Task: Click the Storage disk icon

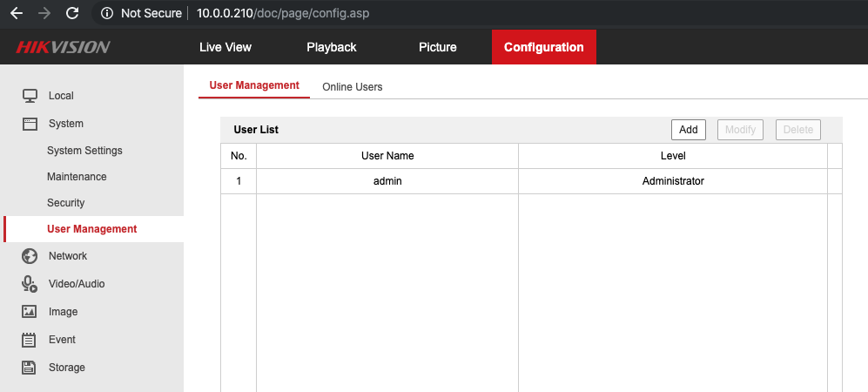Action: pyautogui.click(x=30, y=368)
